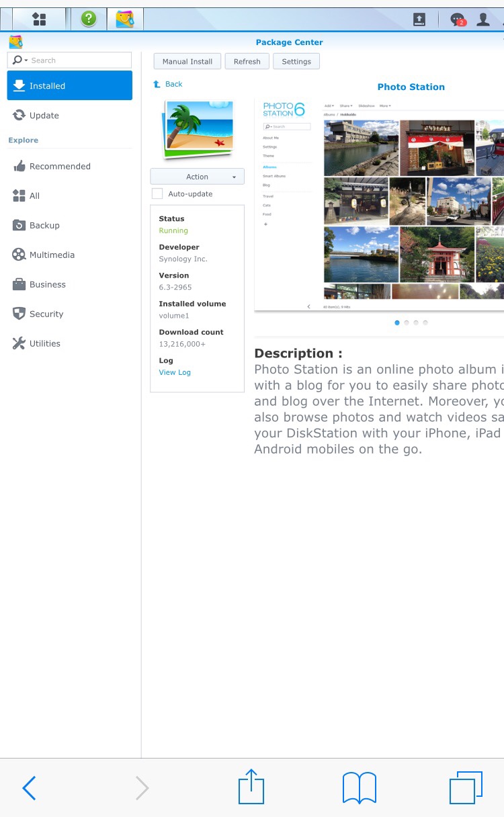This screenshot has height=817, width=504.
Task: Go Back to package list
Action: [x=168, y=84]
